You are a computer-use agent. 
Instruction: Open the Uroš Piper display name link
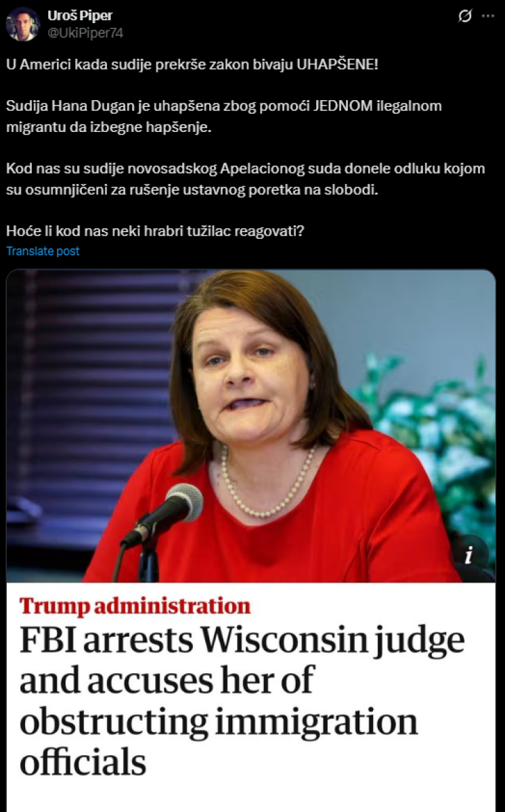tap(79, 16)
